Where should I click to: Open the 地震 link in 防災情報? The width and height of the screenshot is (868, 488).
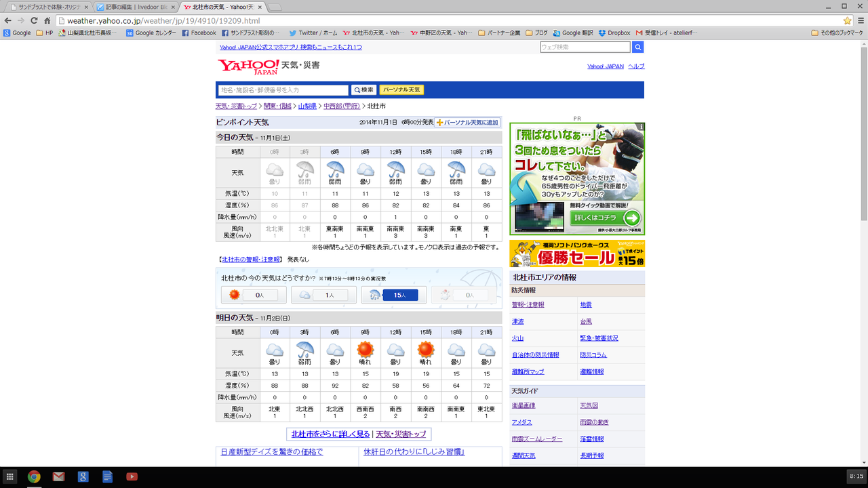click(586, 305)
